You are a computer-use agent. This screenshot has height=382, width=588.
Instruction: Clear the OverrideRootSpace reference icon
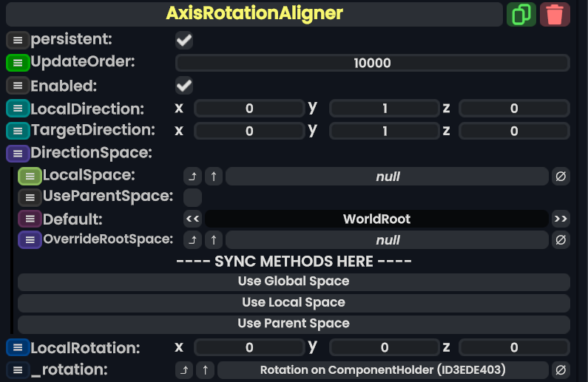tap(561, 240)
